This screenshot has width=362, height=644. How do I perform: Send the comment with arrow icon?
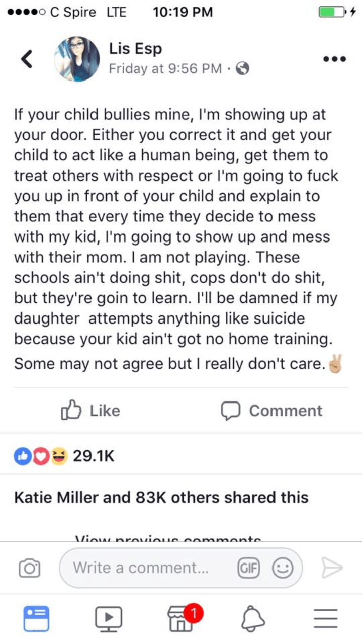point(331,568)
